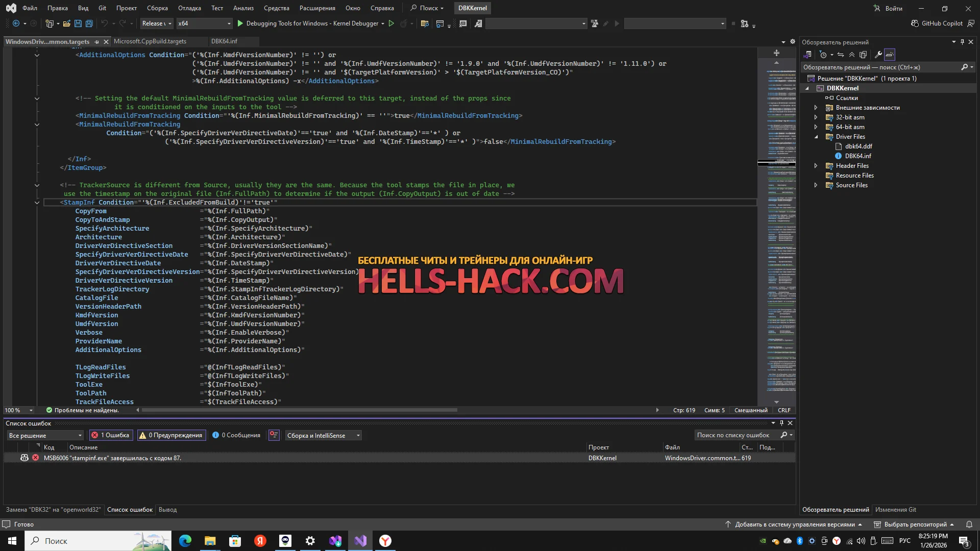Start debugging with the green play icon

tap(240, 23)
